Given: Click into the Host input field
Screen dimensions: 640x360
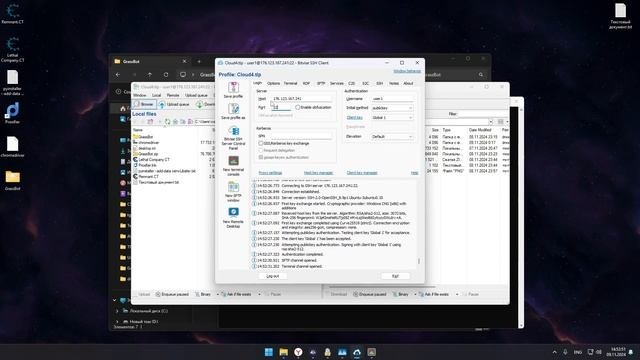Looking at the screenshot, I should click(x=301, y=98).
